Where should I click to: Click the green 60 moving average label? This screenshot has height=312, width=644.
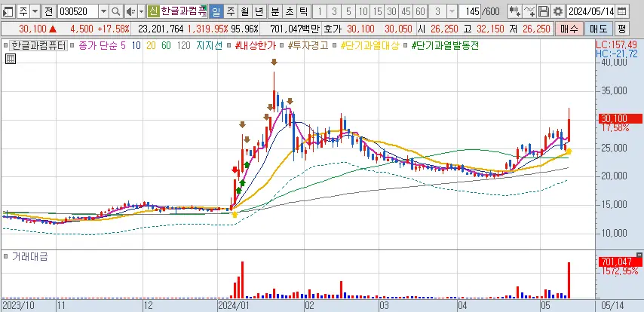click(166, 45)
